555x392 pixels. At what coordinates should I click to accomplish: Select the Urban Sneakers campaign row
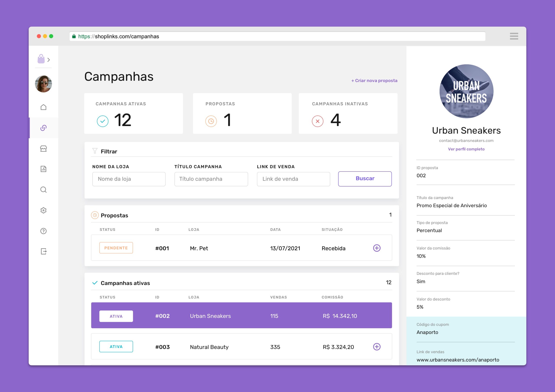coord(241,315)
